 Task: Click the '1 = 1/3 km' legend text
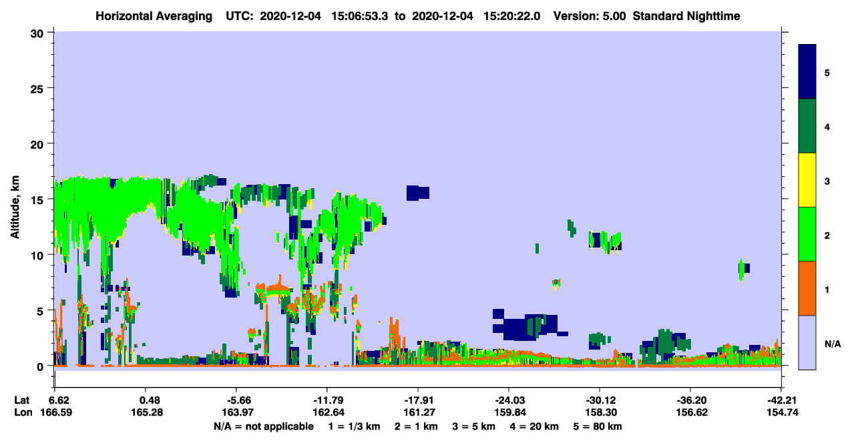355,426
